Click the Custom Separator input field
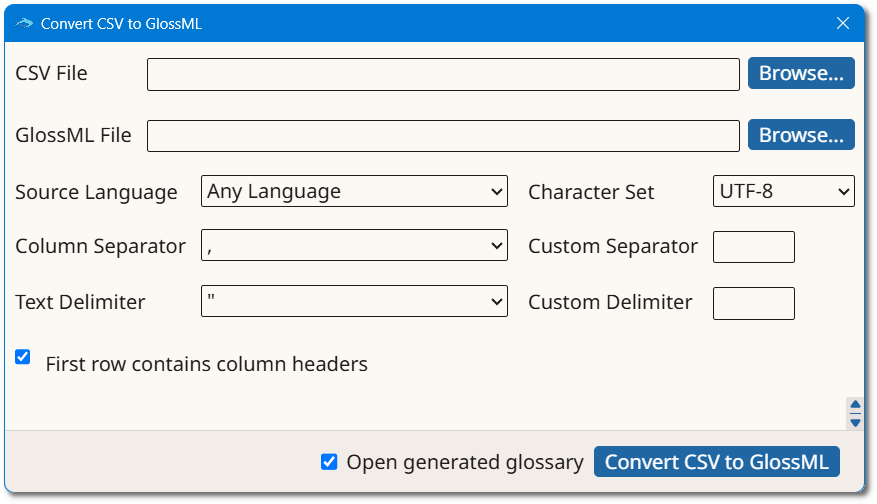Screen dimensions: 877x504 click(x=753, y=247)
